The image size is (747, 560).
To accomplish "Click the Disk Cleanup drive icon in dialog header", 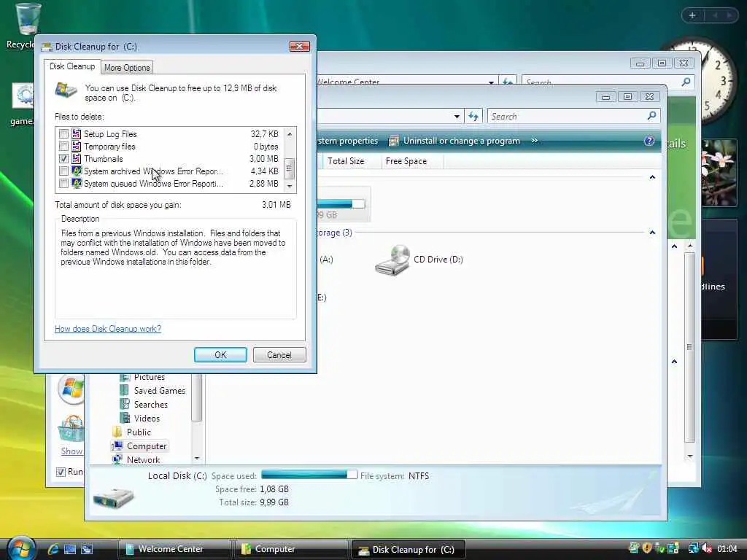I will pos(66,90).
